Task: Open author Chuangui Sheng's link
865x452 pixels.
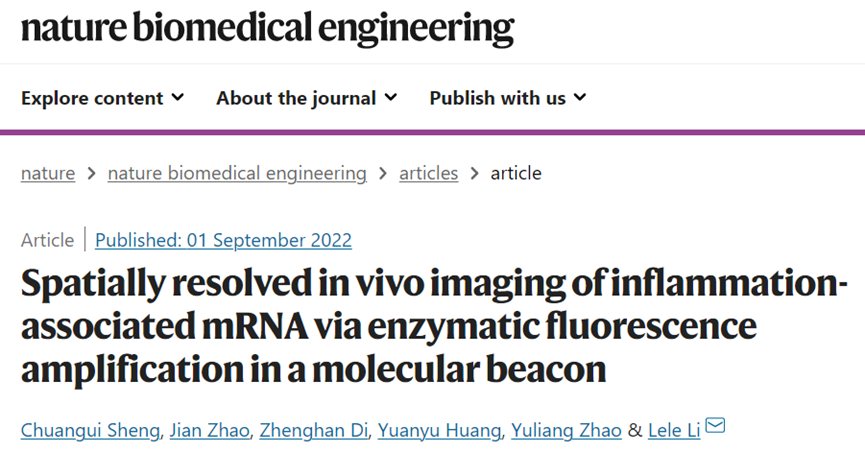Action: pyautogui.click(x=90, y=430)
